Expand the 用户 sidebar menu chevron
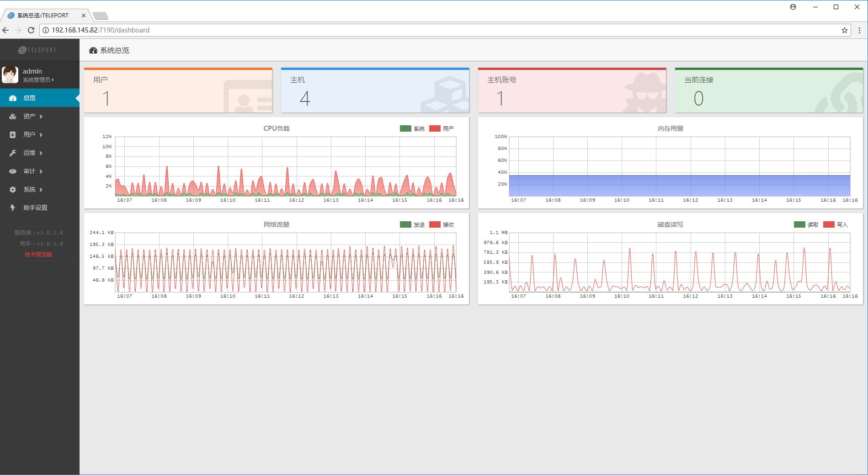The image size is (868, 475). pyautogui.click(x=41, y=135)
